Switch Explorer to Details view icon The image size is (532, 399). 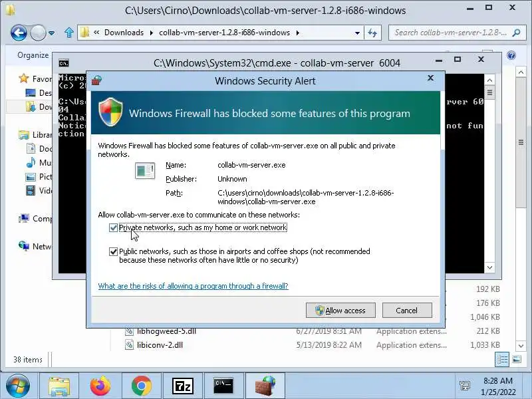click(502, 359)
